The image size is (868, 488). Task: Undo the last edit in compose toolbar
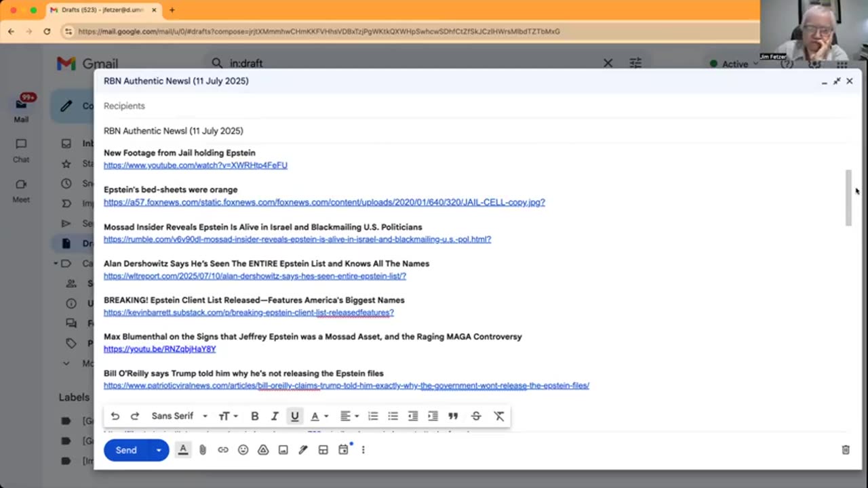pos(115,416)
